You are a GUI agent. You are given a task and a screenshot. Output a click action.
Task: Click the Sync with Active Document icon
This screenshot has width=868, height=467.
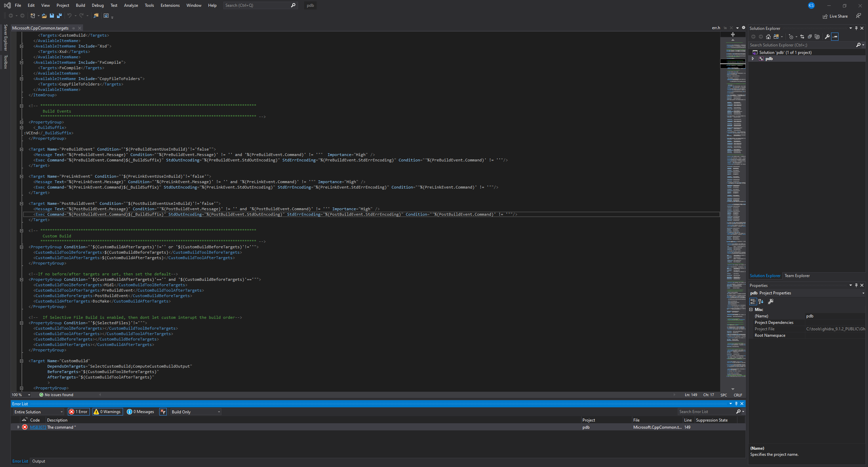tap(803, 37)
